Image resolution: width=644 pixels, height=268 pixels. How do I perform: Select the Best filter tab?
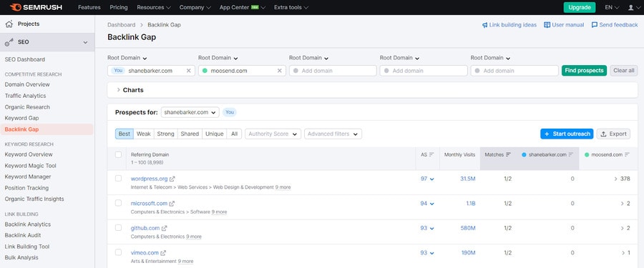(125, 134)
